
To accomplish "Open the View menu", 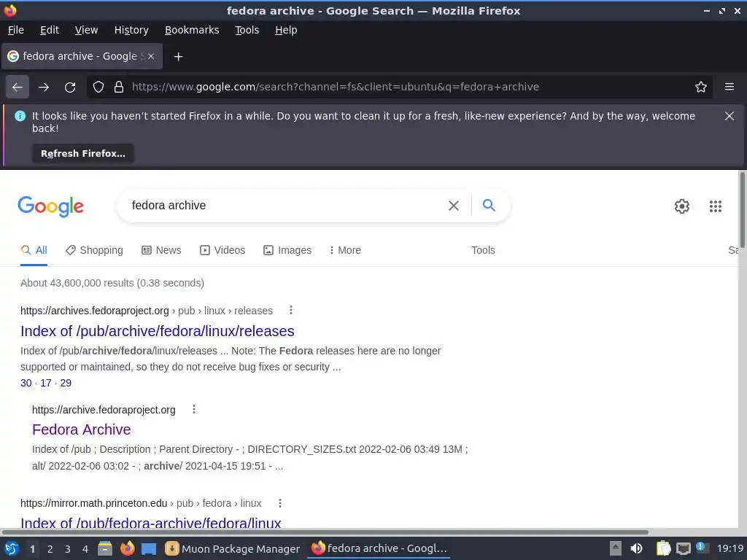I will pyautogui.click(x=86, y=30).
